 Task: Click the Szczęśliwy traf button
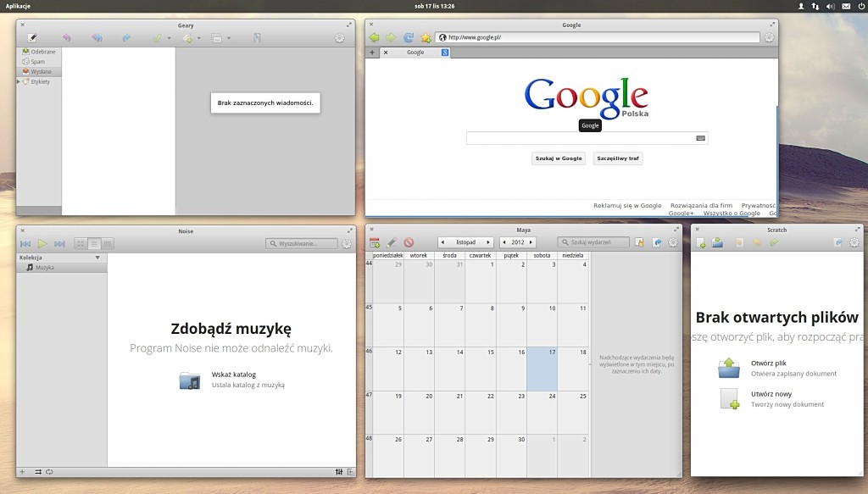(618, 158)
